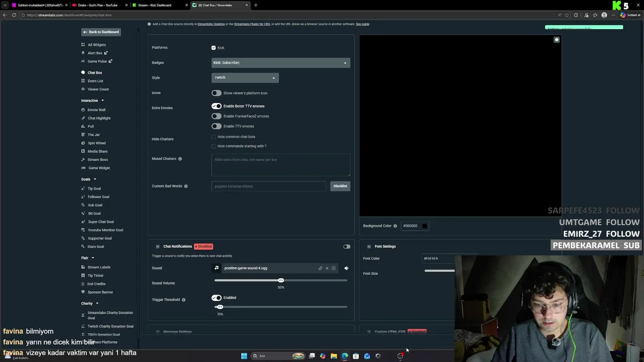Click the info icon beside Muted Chatters

[180, 159]
